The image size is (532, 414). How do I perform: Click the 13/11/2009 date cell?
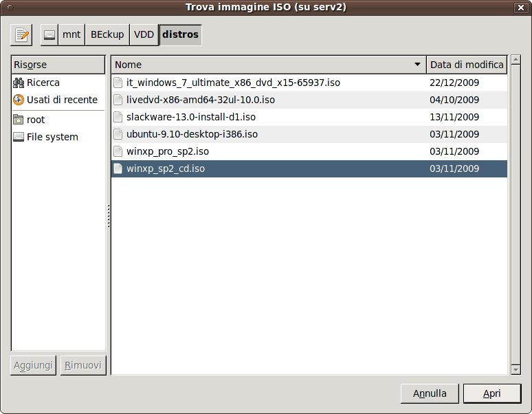coord(454,117)
